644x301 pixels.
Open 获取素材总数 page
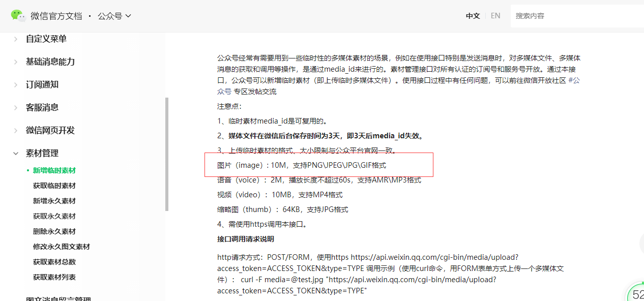(54, 262)
